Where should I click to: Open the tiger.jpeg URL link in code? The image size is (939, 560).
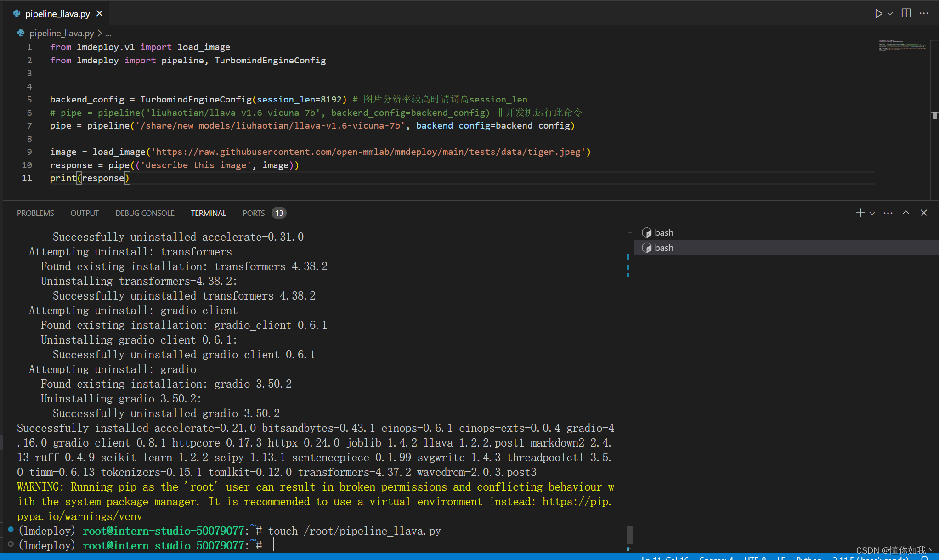click(x=368, y=152)
